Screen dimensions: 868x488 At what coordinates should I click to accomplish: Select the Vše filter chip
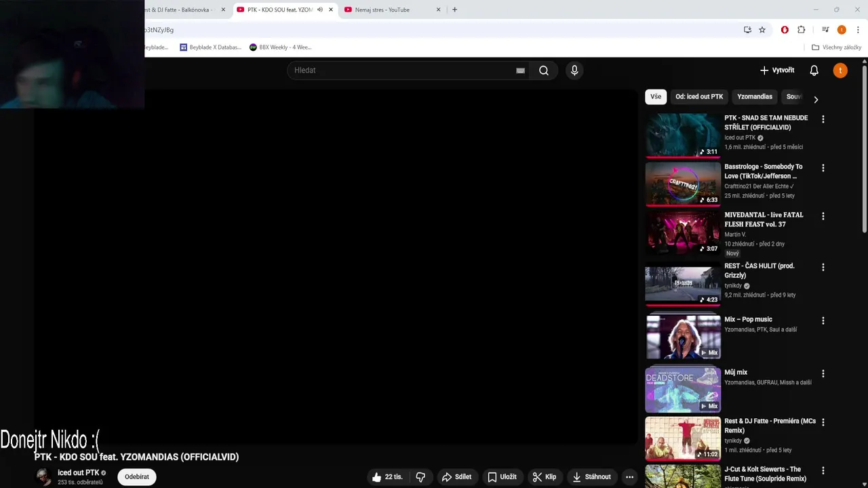click(656, 97)
